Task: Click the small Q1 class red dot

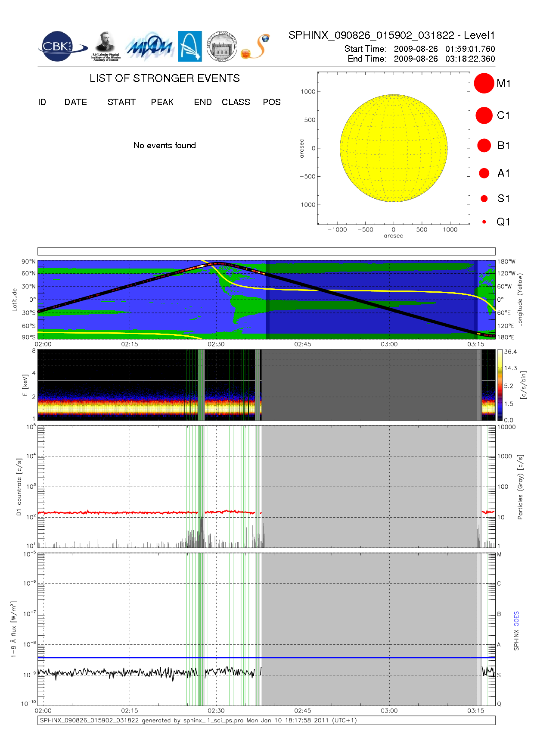Action: coord(484,222)
